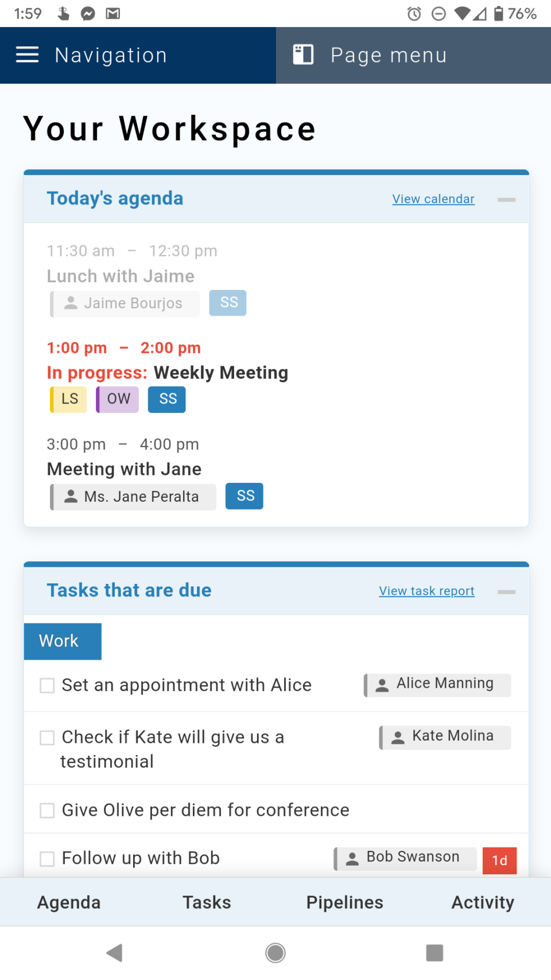This screenshot has width=551, height=980.
Task: Open the Page menu panel icon
Action: pos(303,55)
